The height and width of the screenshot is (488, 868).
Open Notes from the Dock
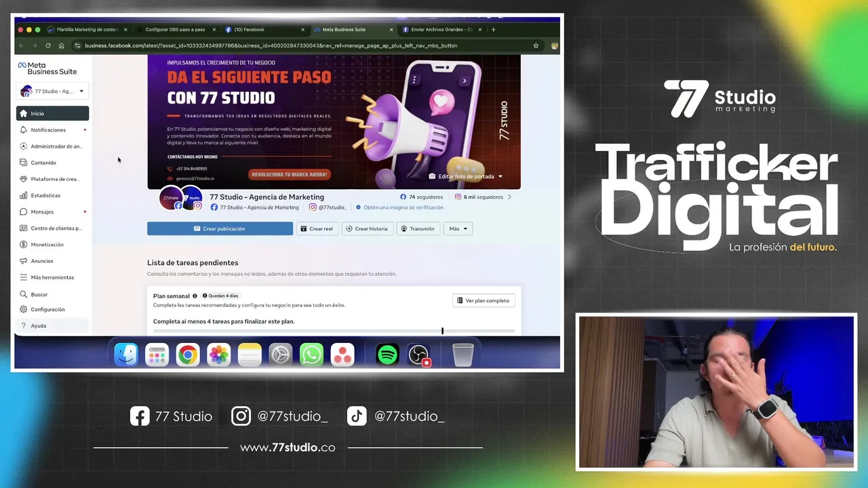click(x=250, y=354)
